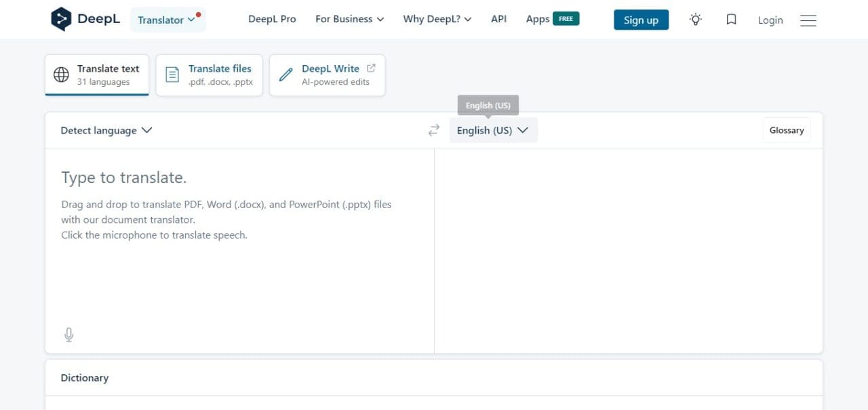The image size is (868, 410).
Task: Click the Login link
Action: [x=770, y=20]
